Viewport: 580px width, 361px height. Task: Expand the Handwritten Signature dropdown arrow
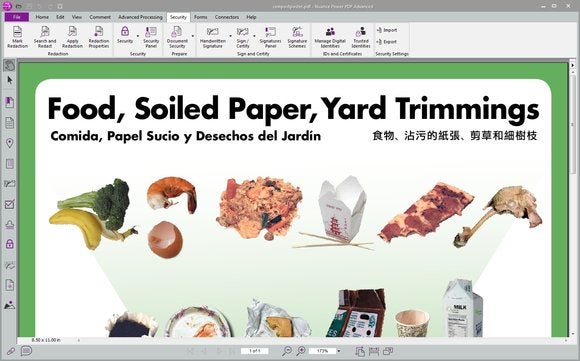coord(230,36)
